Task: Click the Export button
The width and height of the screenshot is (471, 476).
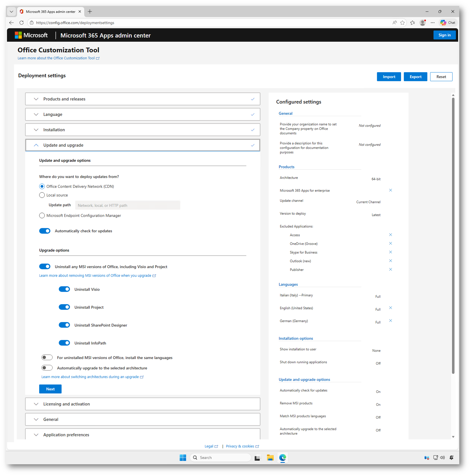Action: [415, 77]
